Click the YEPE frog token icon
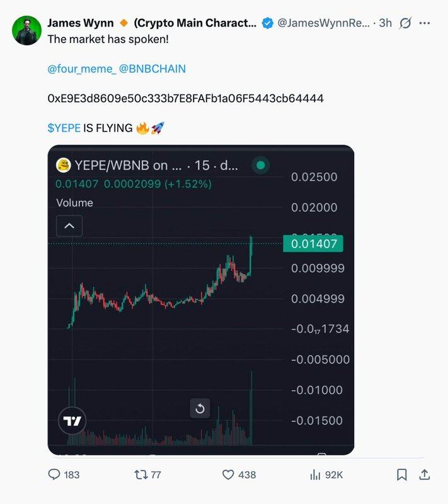 coord(63,166)
